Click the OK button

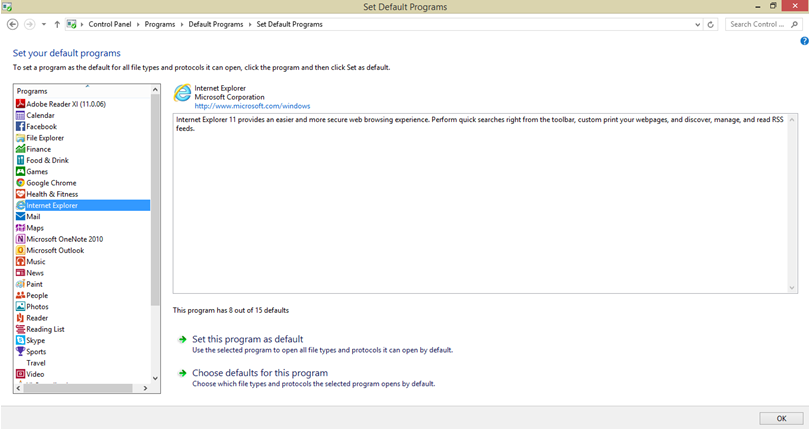tap(781, 419)
